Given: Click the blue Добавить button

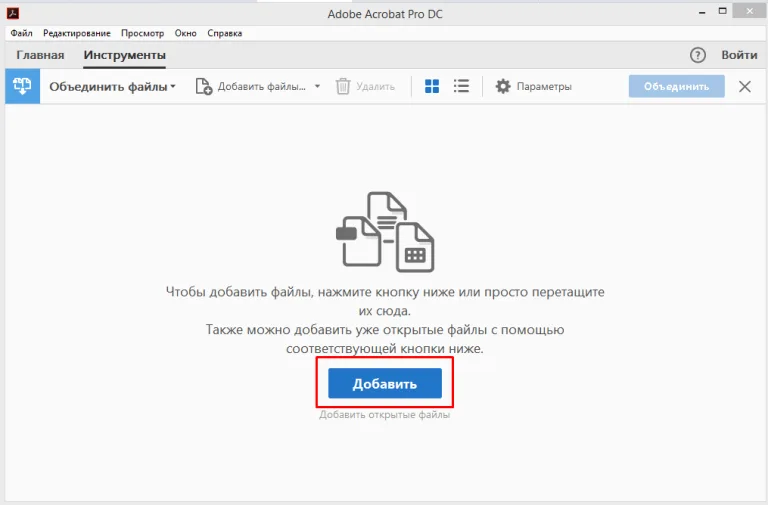Looking at the screenshot, I should pos(385,384).
